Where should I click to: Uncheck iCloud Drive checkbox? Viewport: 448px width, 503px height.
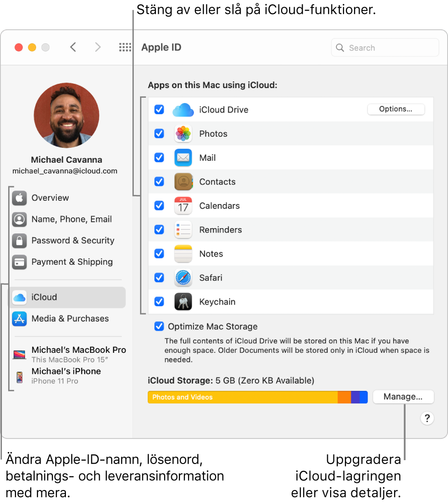[159, 110]
